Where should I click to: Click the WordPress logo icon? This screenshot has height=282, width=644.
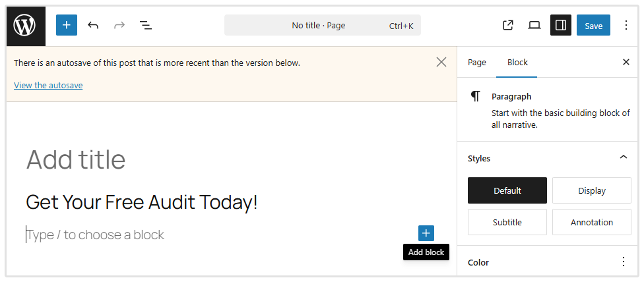coord(25,26)
